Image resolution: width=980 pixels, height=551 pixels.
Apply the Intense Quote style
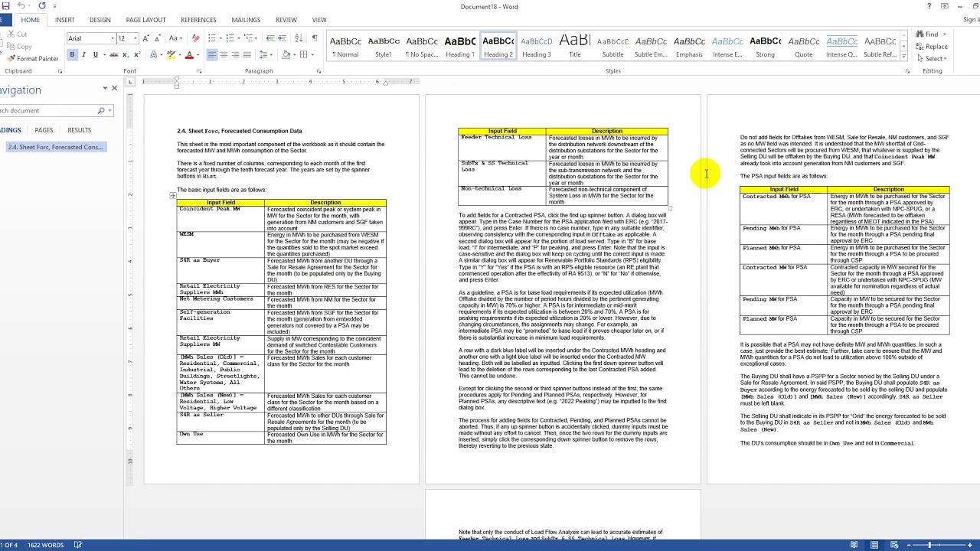842,46
